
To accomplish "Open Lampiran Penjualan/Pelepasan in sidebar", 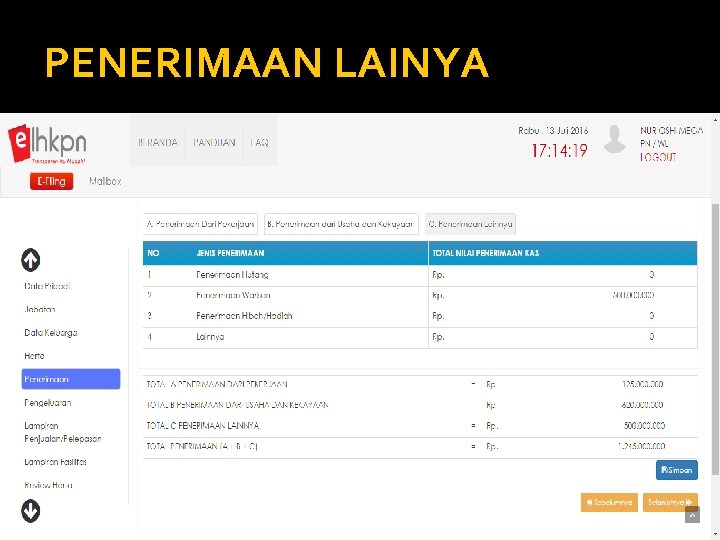I will click(x=62, y=432).
